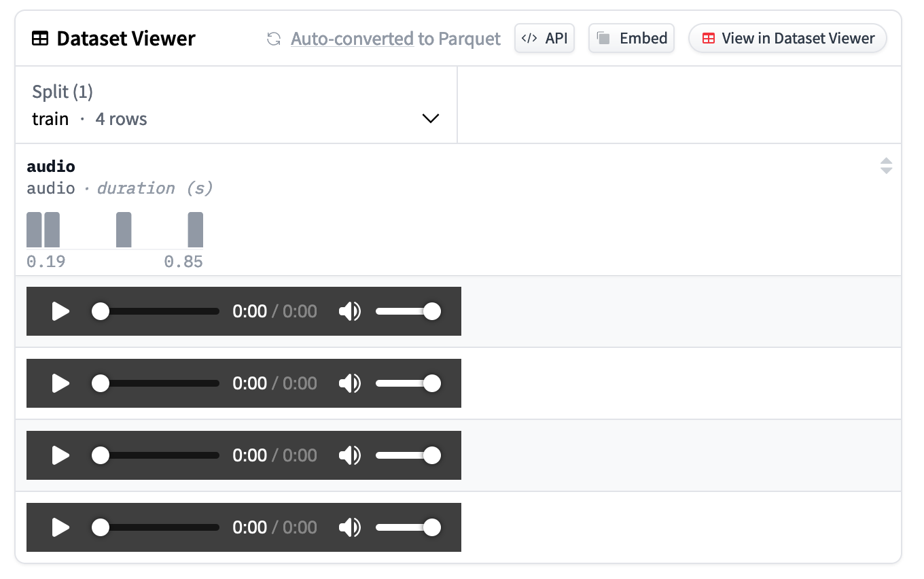
Task: Follow the Auto-converted link
Action: [x=352, y=39]
